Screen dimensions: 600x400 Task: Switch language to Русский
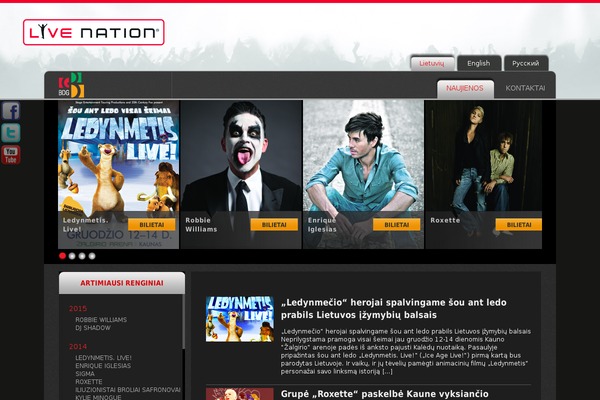pyautogui.click(x=526, y=63)
